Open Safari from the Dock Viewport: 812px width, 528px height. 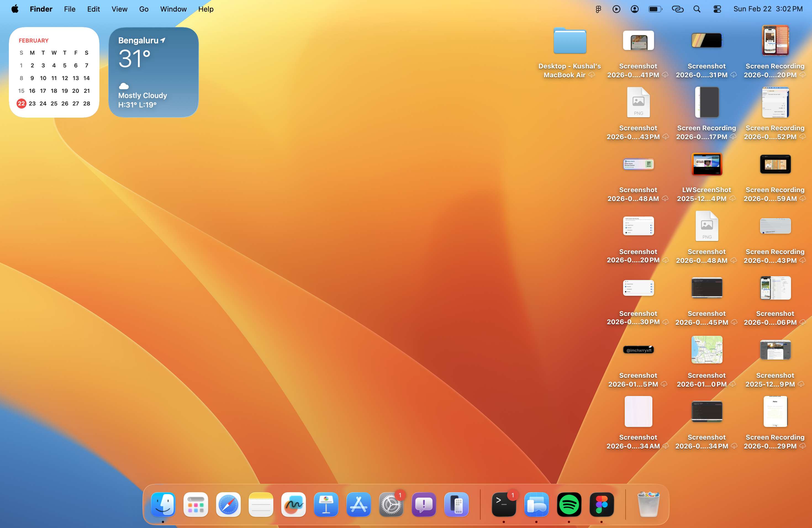coord(228,505)
